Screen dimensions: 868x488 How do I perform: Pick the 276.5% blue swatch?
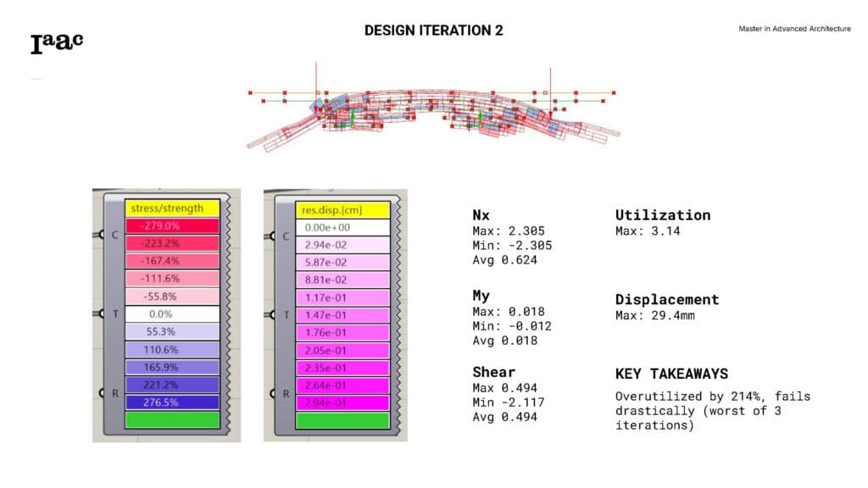pyautogui.click(x=172, y=402)
